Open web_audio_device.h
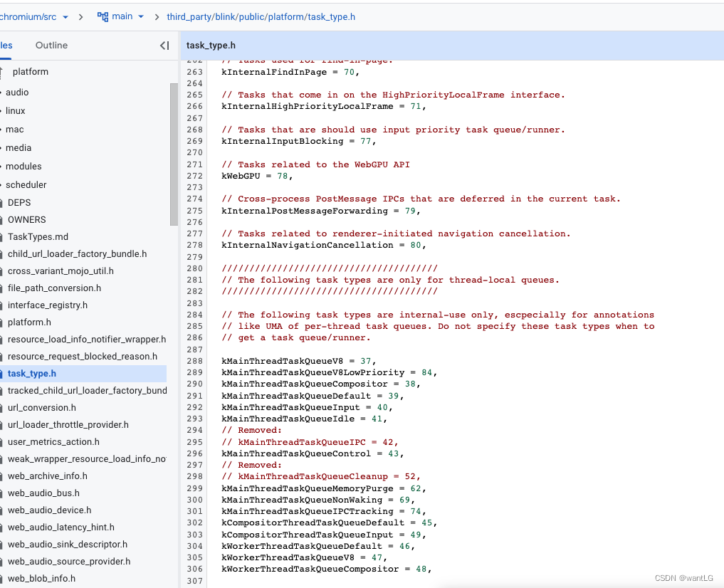The image size is (724, 588). click(x=49, y=510)
